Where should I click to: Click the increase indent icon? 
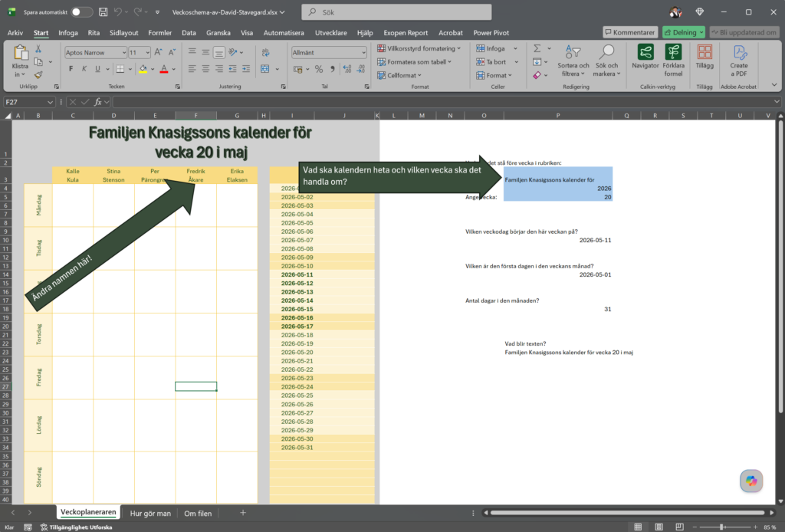tap(246, 68)
